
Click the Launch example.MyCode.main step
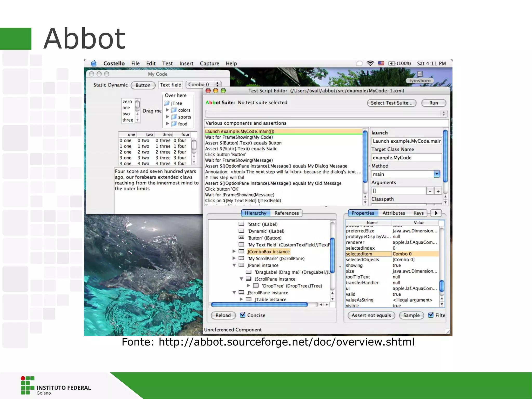click(x=283, y=131)
